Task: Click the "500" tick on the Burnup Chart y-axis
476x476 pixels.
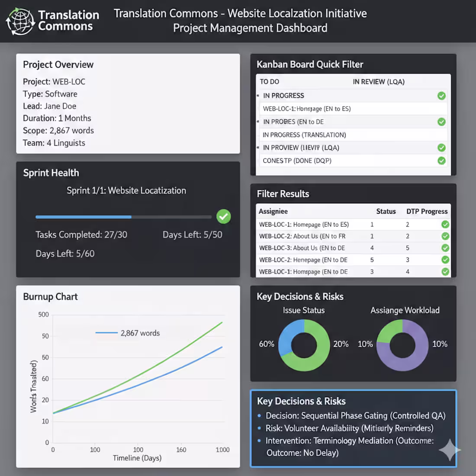Action: point(43,315)
